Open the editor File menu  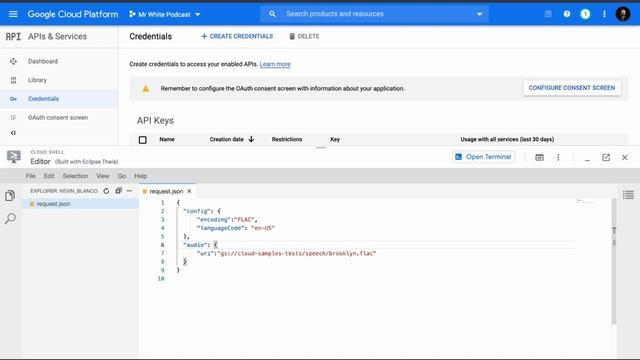pos(31,176)
